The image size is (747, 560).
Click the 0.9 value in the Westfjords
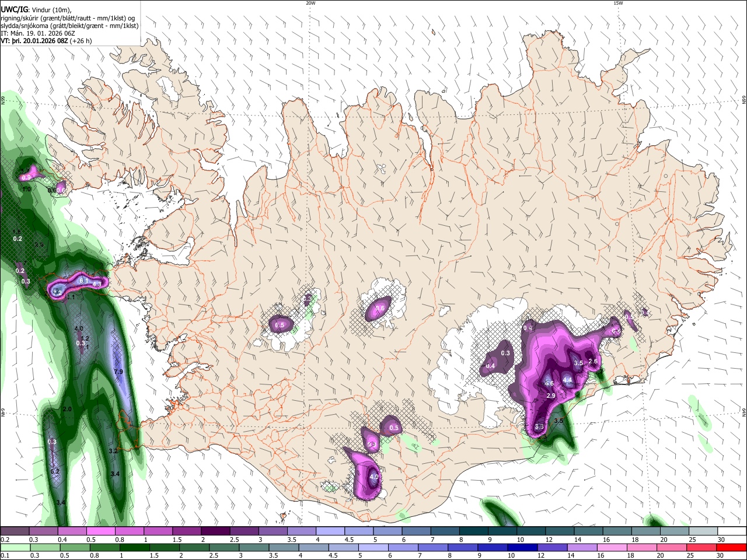[x=26, y=177]
